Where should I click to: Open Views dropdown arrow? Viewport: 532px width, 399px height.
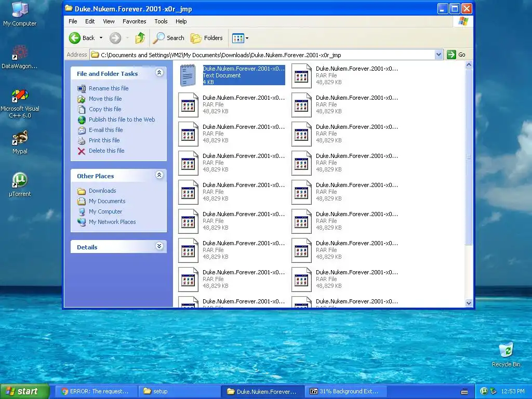(247, 38)
